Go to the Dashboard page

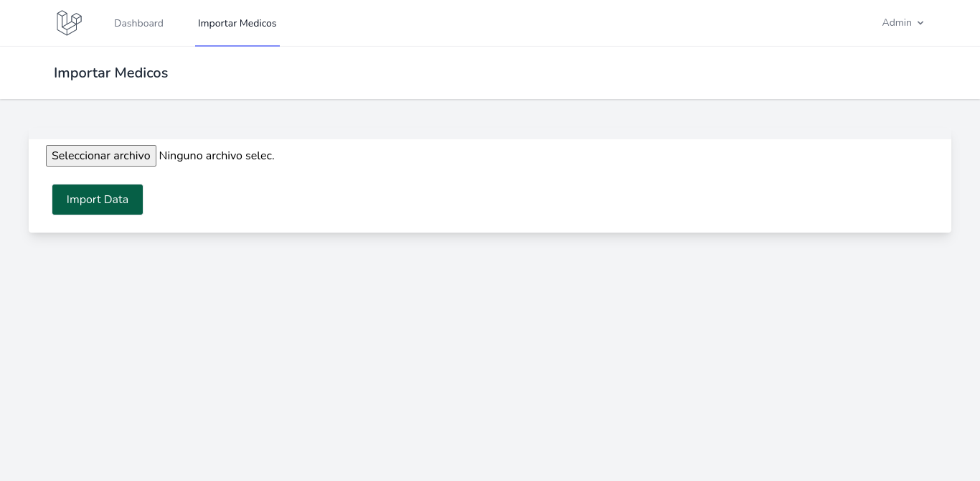pos(138,23)
